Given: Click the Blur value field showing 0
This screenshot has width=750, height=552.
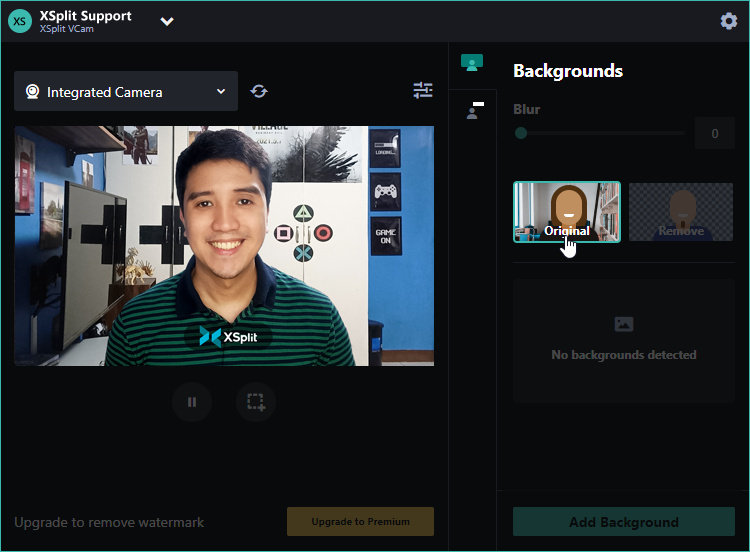Looking at the screenshot, I should pyautogui.click(x=714, y=133).
